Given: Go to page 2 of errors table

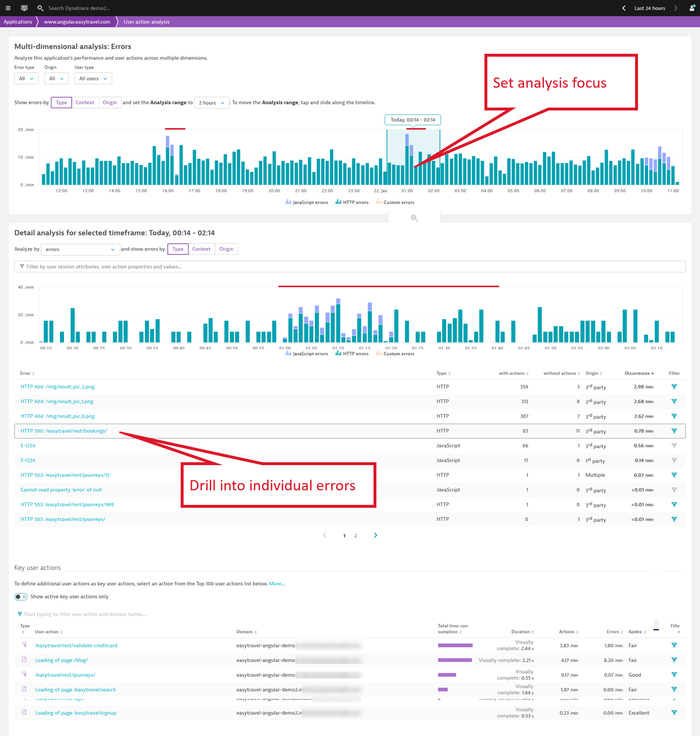Looking at the screenshot, I should [356, 536].
